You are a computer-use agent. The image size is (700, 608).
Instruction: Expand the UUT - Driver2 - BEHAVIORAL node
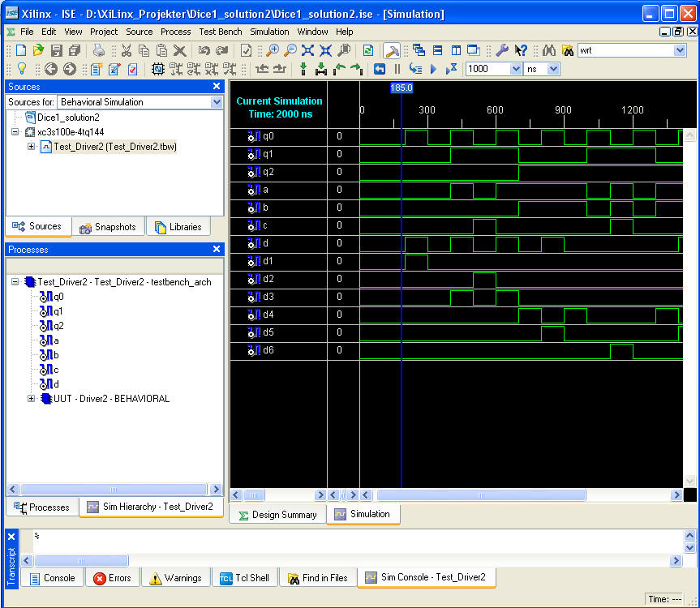coord(31,399)
